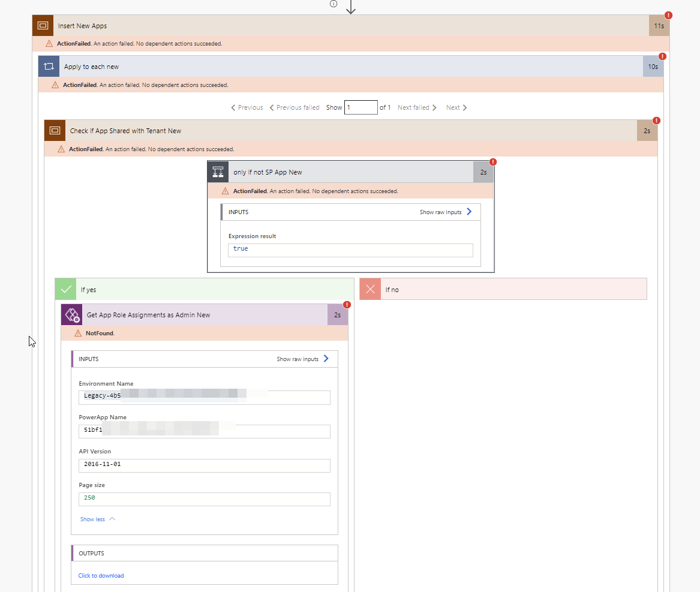This screenshot has height=592, width=700.
Task: Collapse Check if App Shared with Tenant New
Action: 351,130
